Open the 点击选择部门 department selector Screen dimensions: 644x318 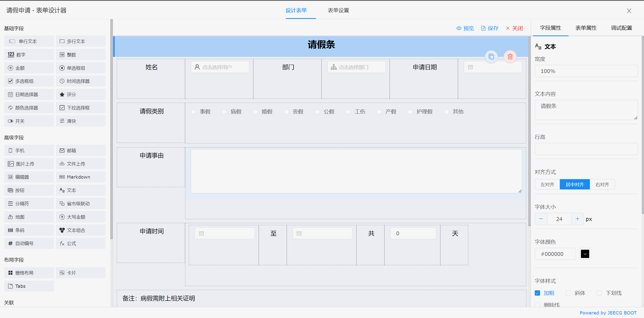coord(356,67)
